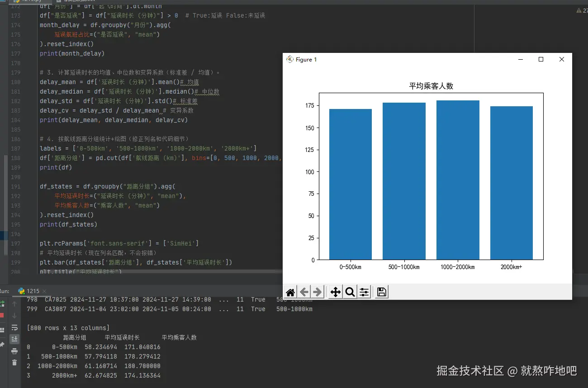Pin the Run tab with the pin icon

pyautogui.click(x=2, y=345)
